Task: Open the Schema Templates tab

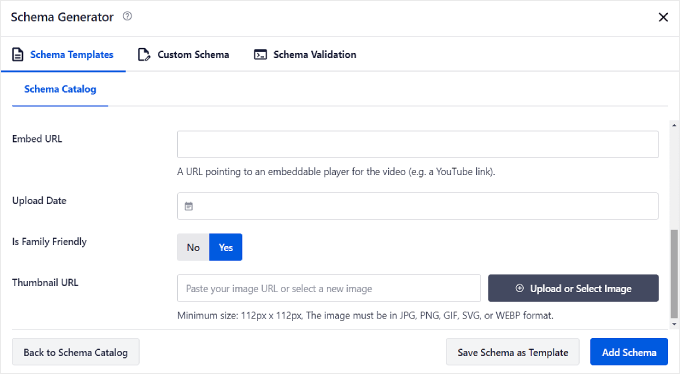Action: [x=63, y=55]
